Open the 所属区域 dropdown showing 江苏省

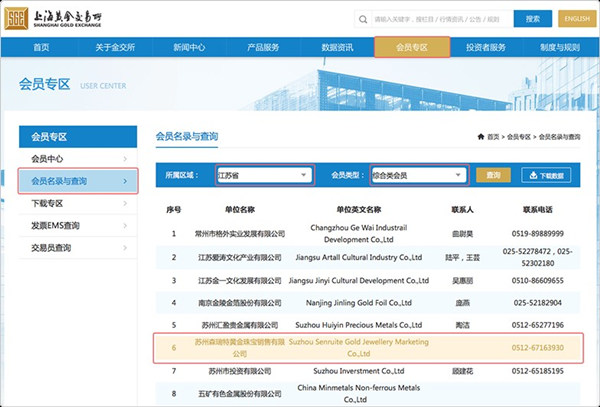click(265, 175)
